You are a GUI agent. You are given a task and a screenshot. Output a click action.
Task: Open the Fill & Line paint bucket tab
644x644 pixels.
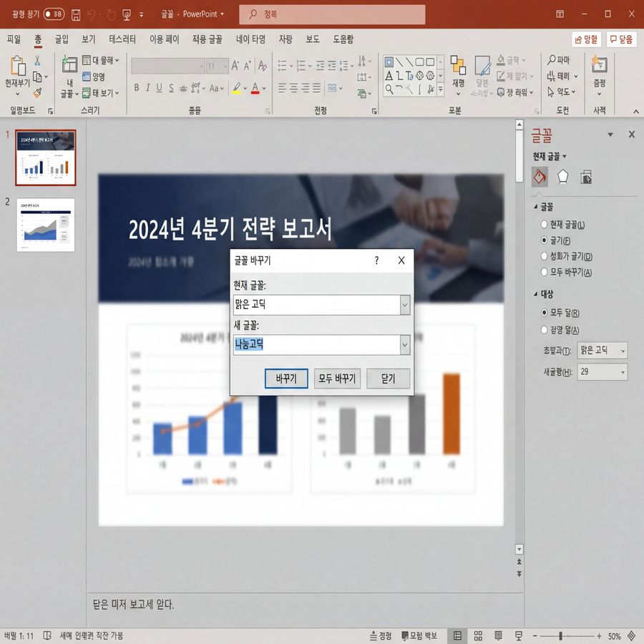tap(540, 176)
